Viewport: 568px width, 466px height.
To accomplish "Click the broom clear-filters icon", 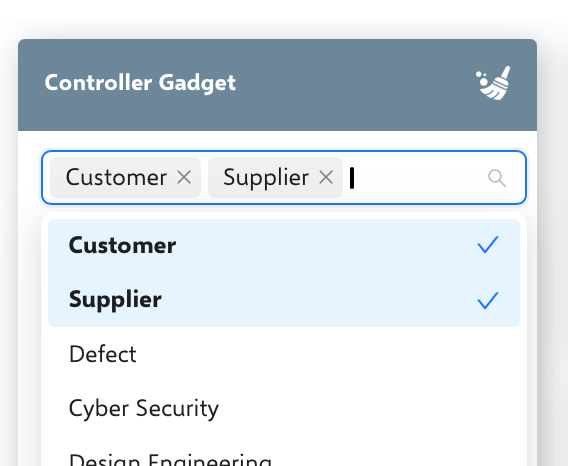I will point(493,83).
